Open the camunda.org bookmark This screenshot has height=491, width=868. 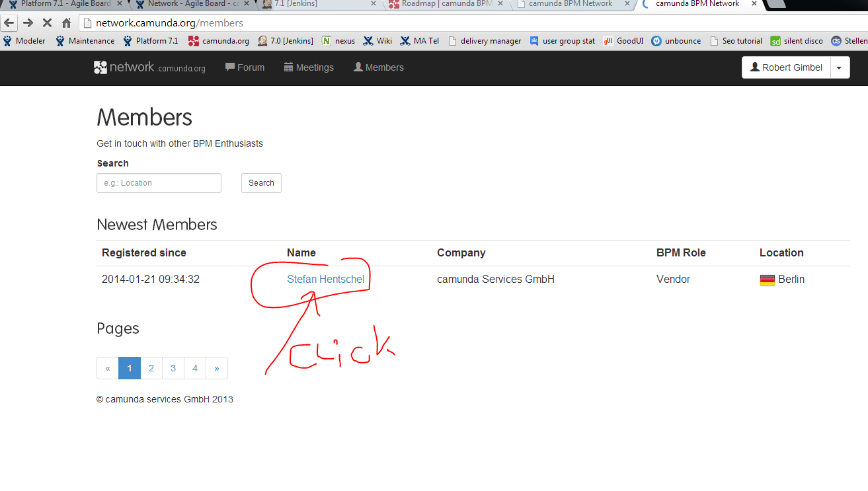219,41
